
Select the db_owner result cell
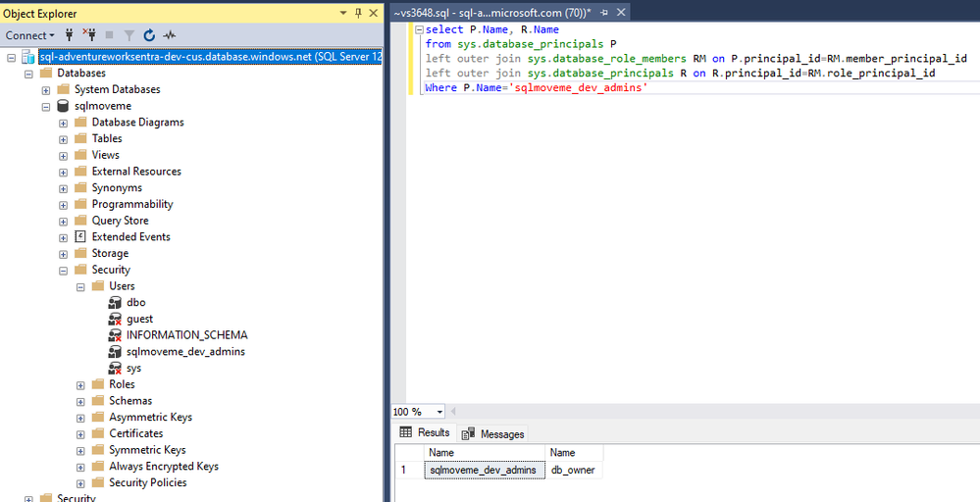(575, 471)
